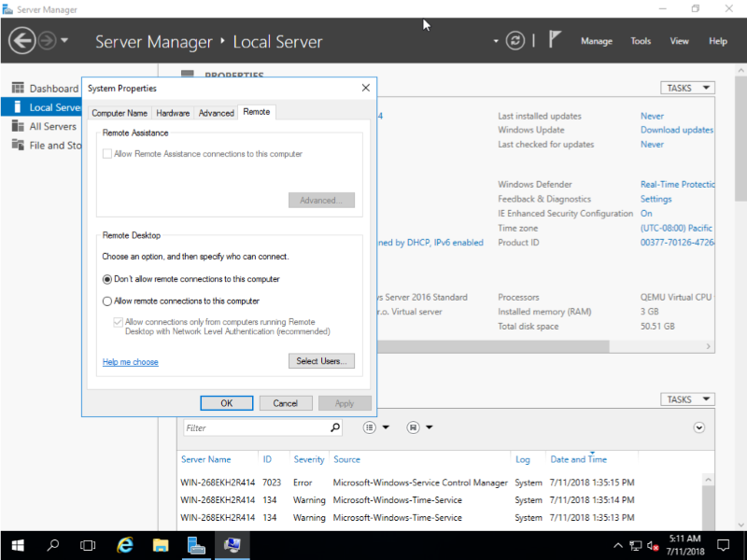Open notifications flag in Server Manager header
Screen dimensions: 747x560
555,39
